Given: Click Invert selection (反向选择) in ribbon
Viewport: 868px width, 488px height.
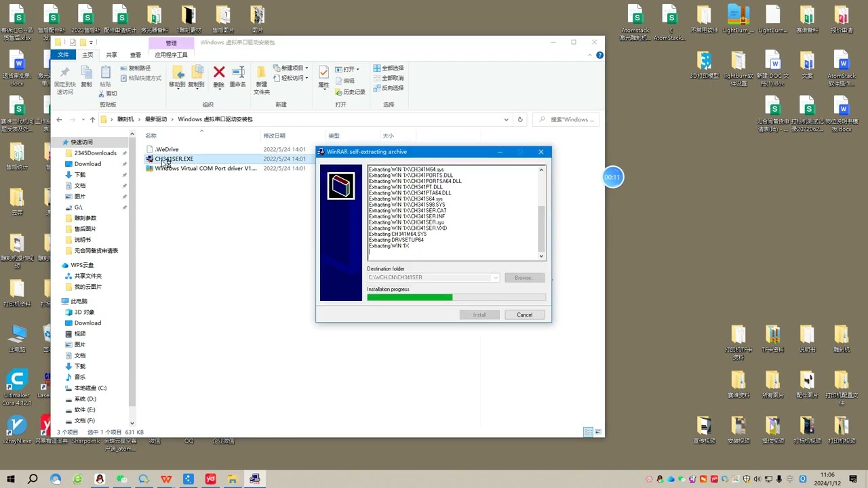Looking at the screenshot, I should [x=388, y=88].
